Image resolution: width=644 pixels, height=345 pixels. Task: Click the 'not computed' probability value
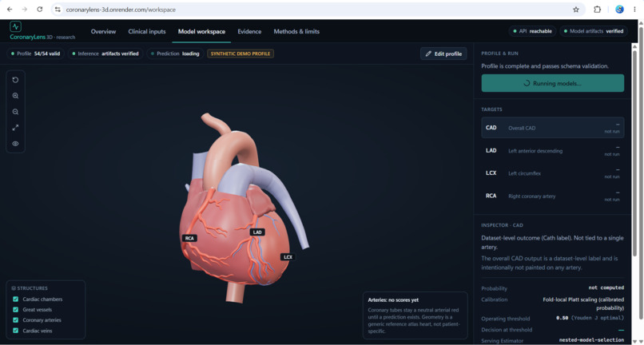606,288
